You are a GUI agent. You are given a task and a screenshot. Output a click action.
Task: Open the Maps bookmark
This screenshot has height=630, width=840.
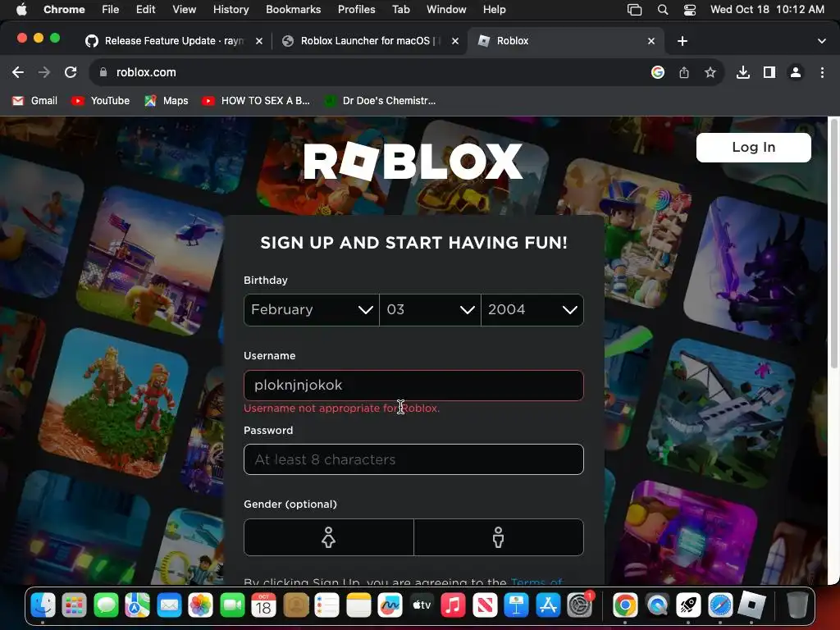click(x=166, y=101)
